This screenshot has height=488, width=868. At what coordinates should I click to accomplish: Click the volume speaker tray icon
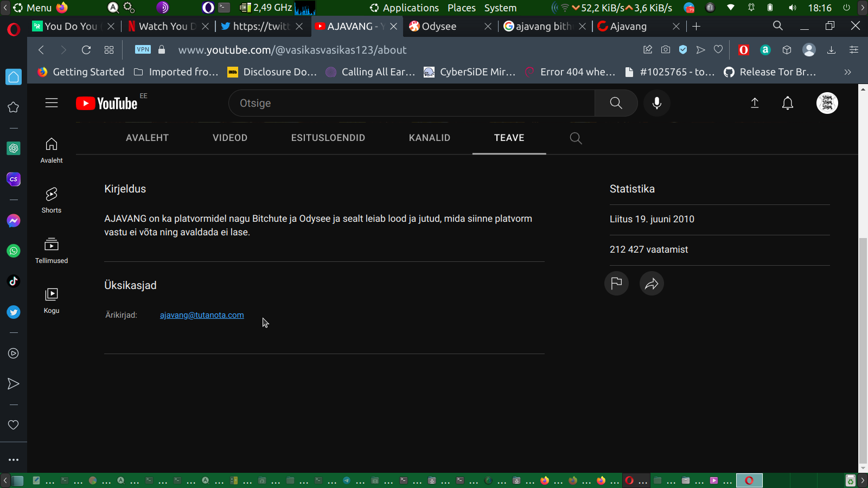click(x=793, y=8)
